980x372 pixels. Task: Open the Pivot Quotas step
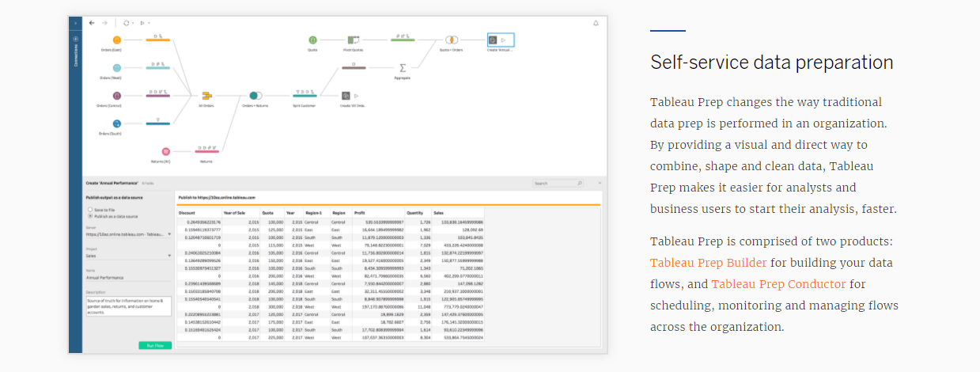tap(354, 40)
